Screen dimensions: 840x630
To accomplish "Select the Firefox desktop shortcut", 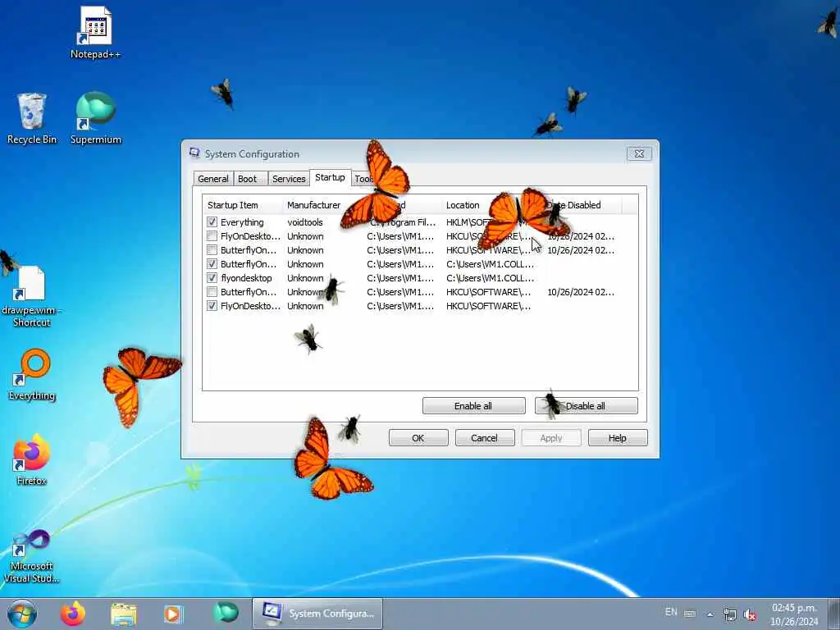I will click(32, 459).
